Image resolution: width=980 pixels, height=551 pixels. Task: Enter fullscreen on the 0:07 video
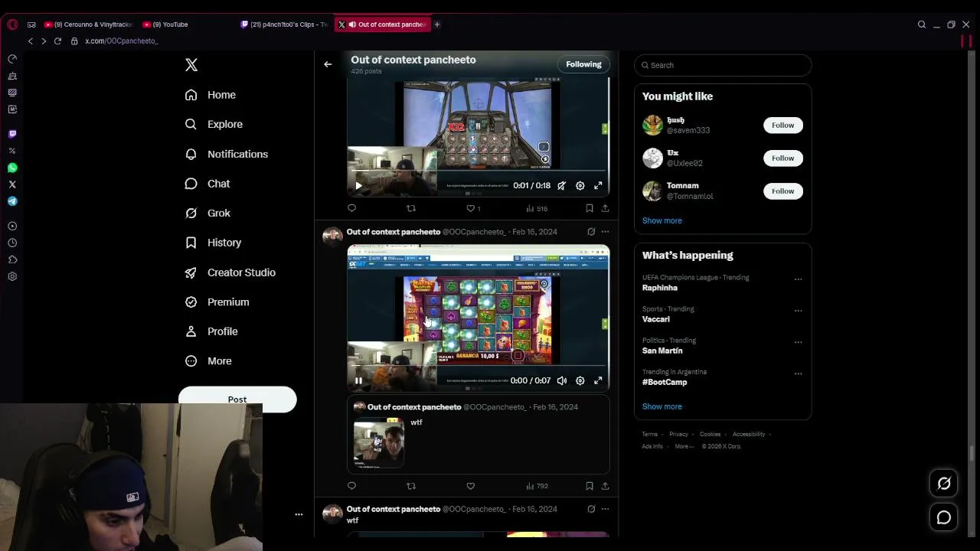(x=598, y=380)
